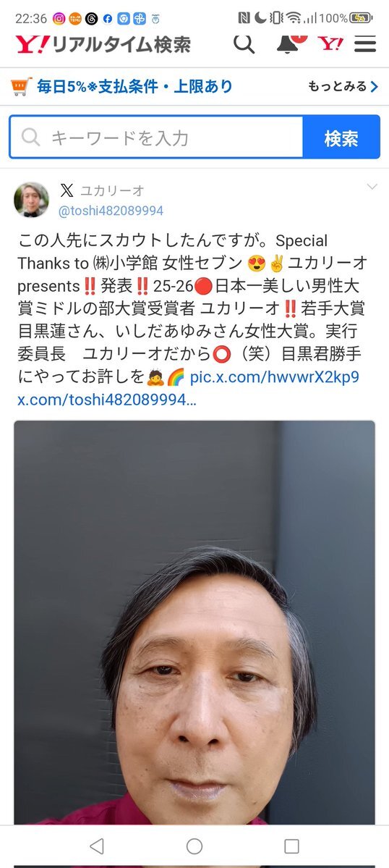Click the Y! リアルタイム検索 logo
Screen dimensions: 389x868
point(103,44)
